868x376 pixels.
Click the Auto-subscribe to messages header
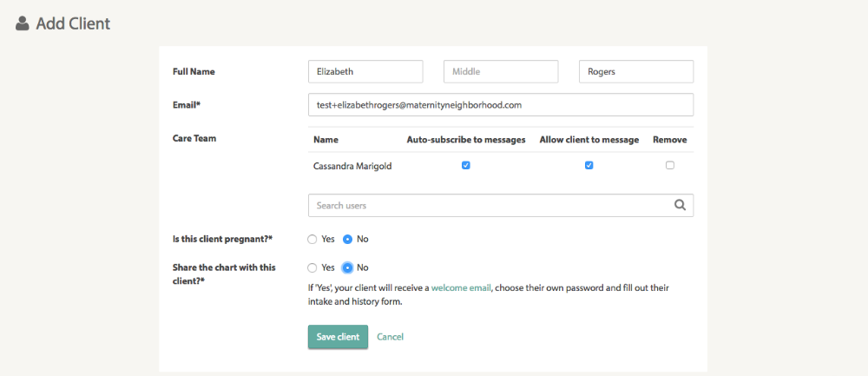tap(466, 140)
